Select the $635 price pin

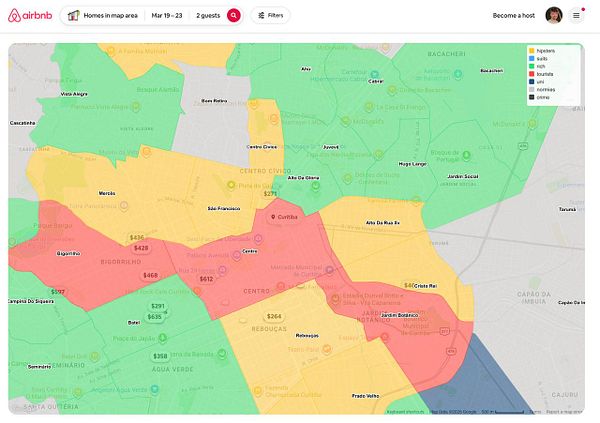point(154,317)
